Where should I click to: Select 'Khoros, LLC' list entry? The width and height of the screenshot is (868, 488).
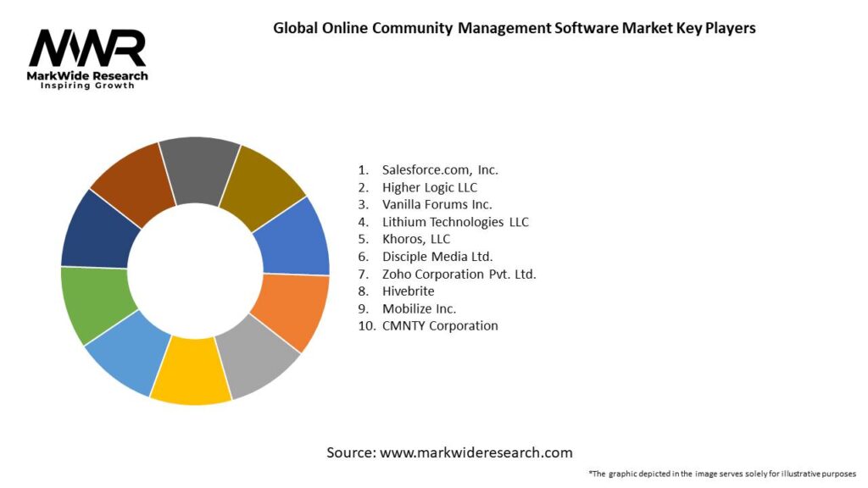click(416, 239)
